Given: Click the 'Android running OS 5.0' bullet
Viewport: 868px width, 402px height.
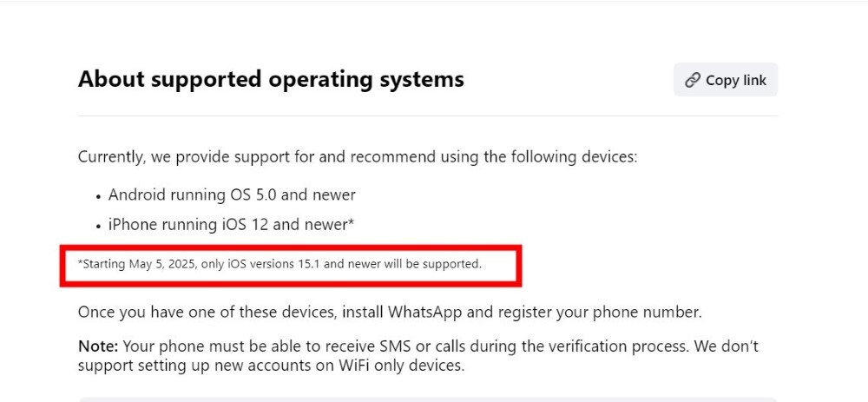Looking at the screenshot, I should pos(232,194).
